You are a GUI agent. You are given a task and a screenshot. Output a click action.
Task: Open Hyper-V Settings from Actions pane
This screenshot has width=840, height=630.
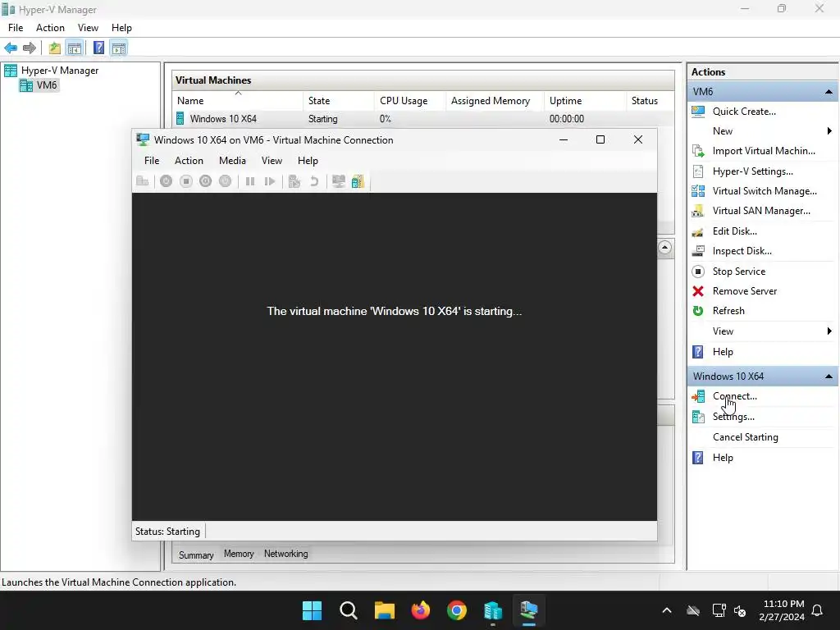(753, 171)
